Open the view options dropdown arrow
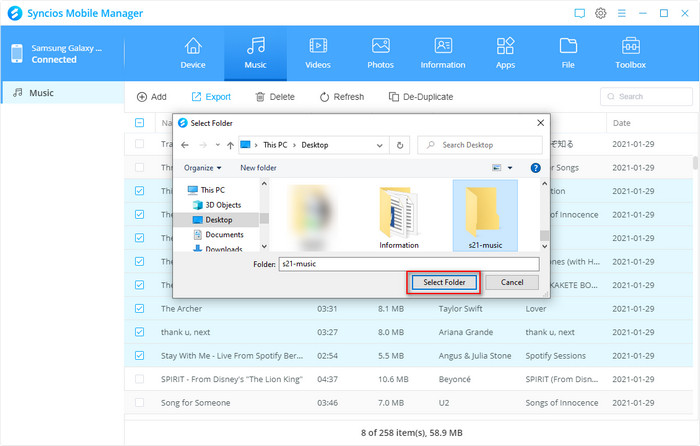This screenshot has width=700, height=446. coord(510,168)
